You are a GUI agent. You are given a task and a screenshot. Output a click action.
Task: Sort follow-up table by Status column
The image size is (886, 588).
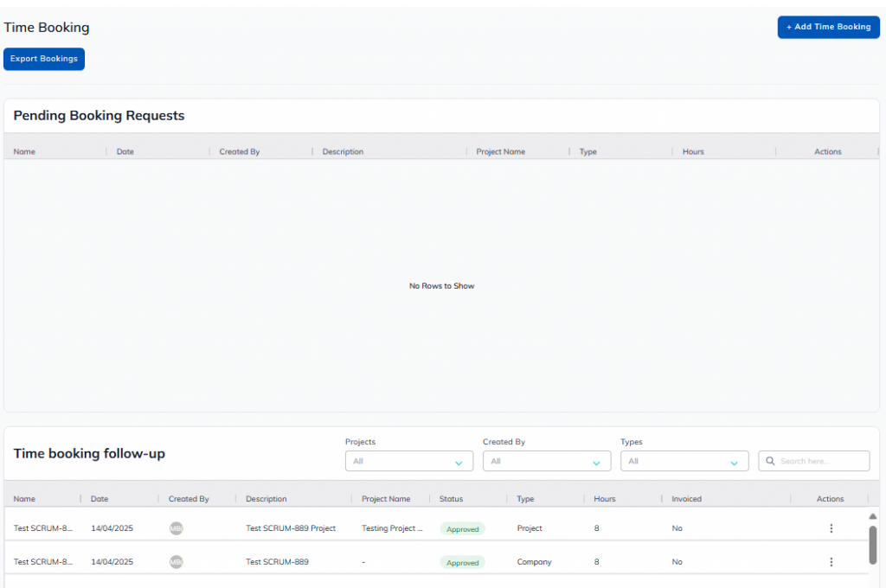coord(451,499)
